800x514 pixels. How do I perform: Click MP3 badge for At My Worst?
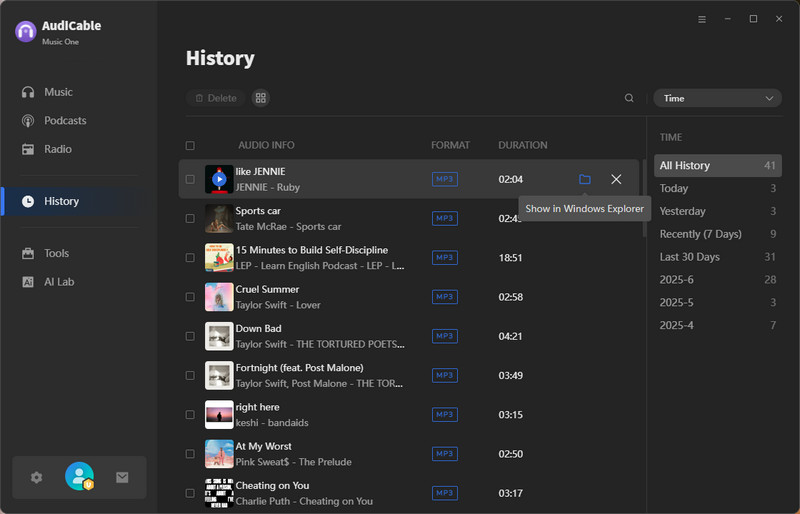pyautogui.click(x=445, y=454)
